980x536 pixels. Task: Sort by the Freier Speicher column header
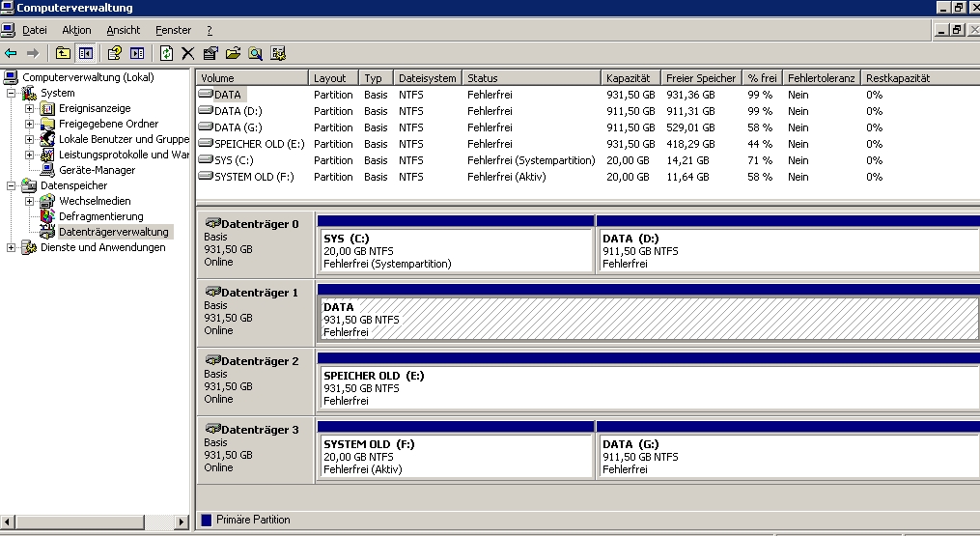[x=701, y=78]
